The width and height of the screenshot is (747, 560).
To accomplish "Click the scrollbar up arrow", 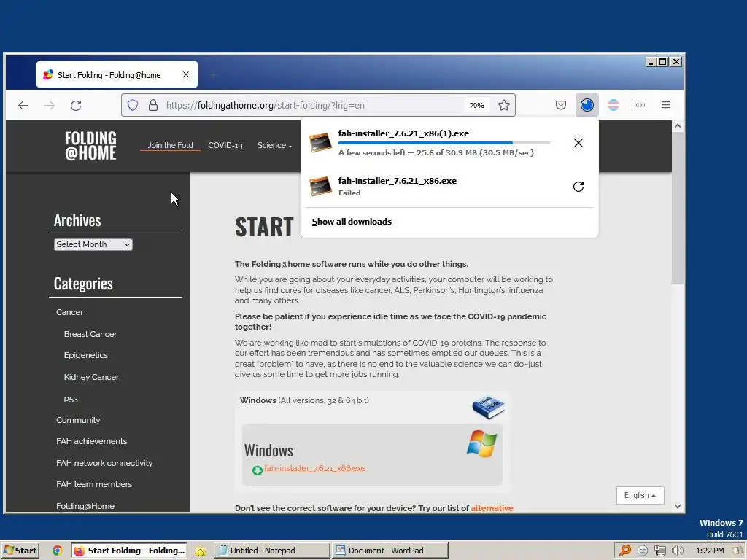I will coord(678,126).
